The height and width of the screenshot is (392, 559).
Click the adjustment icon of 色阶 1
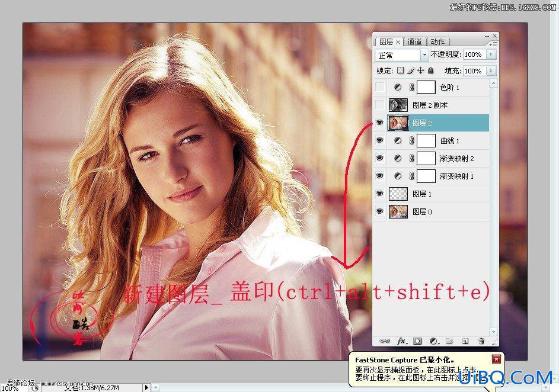(x=398, y=87)
